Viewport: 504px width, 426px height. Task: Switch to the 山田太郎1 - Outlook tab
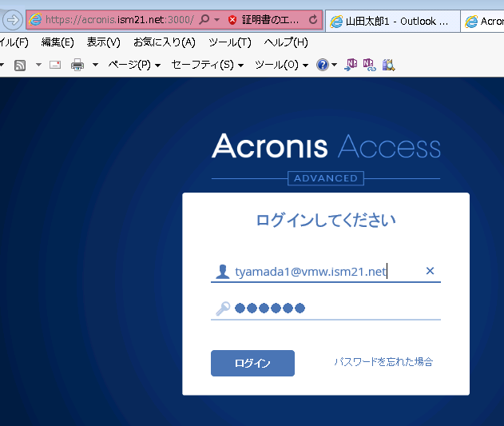(x=392, y=21)
